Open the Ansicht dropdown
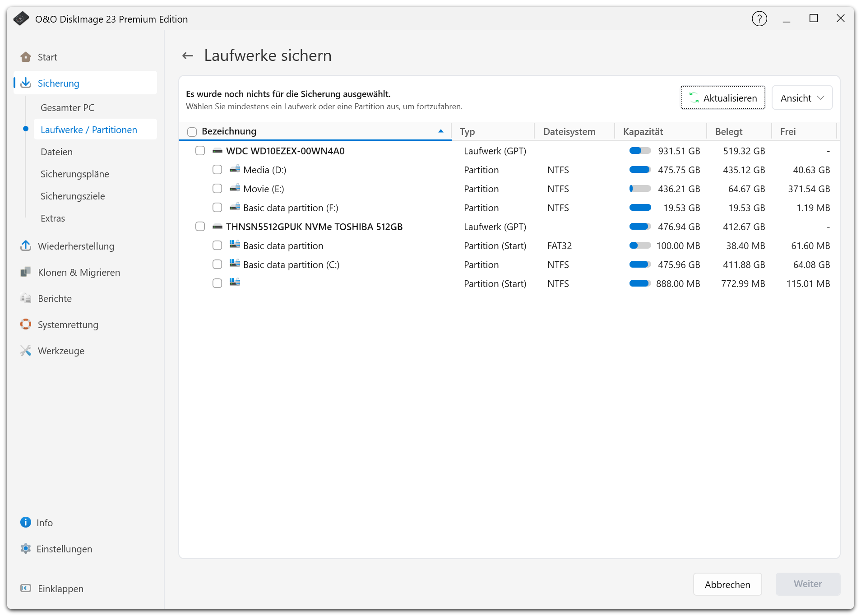 click(802, 98)
